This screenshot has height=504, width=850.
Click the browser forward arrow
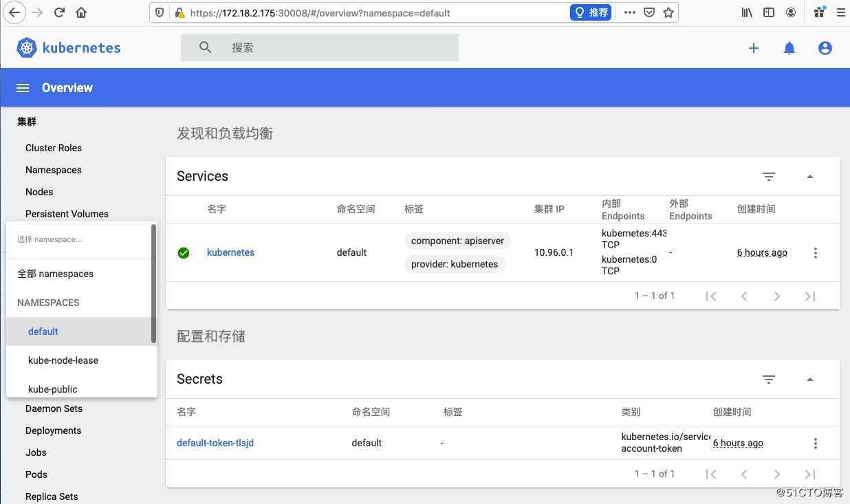36,12
